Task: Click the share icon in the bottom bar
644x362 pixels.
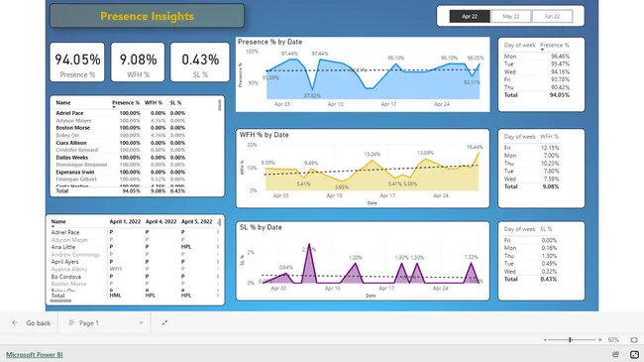Action: coord(615,354)
